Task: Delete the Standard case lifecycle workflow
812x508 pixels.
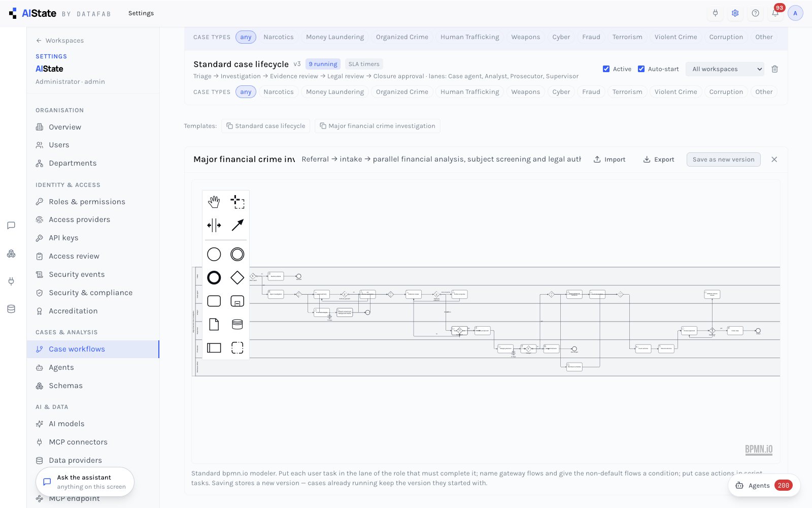Action: click(774, 69)
